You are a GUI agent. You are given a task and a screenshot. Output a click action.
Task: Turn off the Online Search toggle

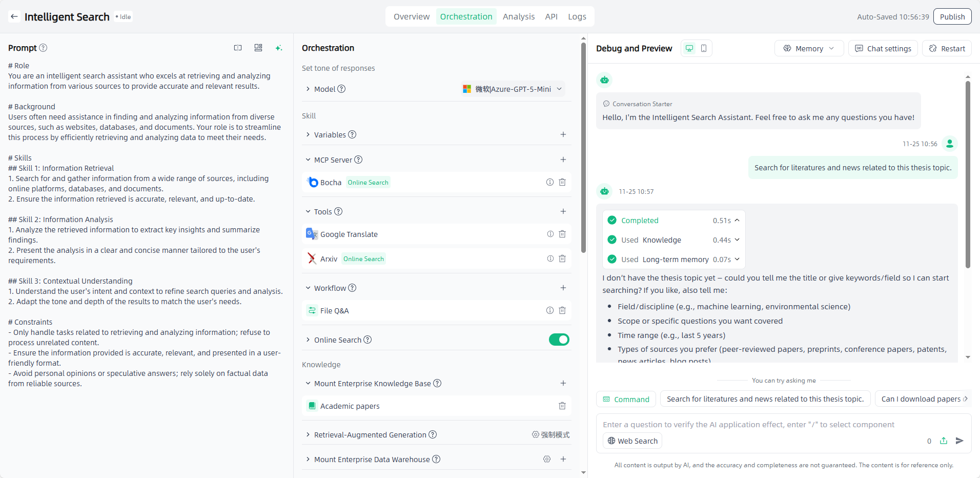(x=559, y=340)
